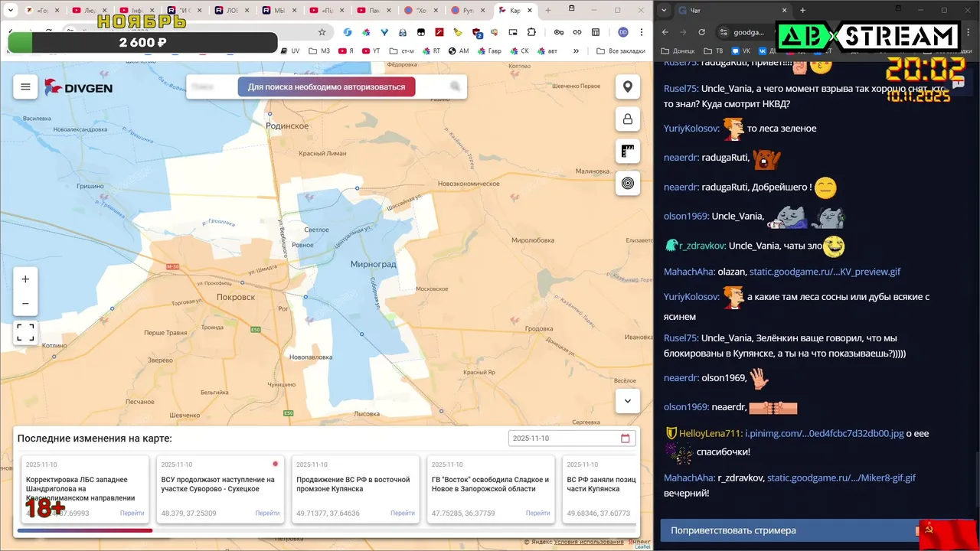980x551 pixels.
Task: Open the RT bookmark
Action: 431,51
